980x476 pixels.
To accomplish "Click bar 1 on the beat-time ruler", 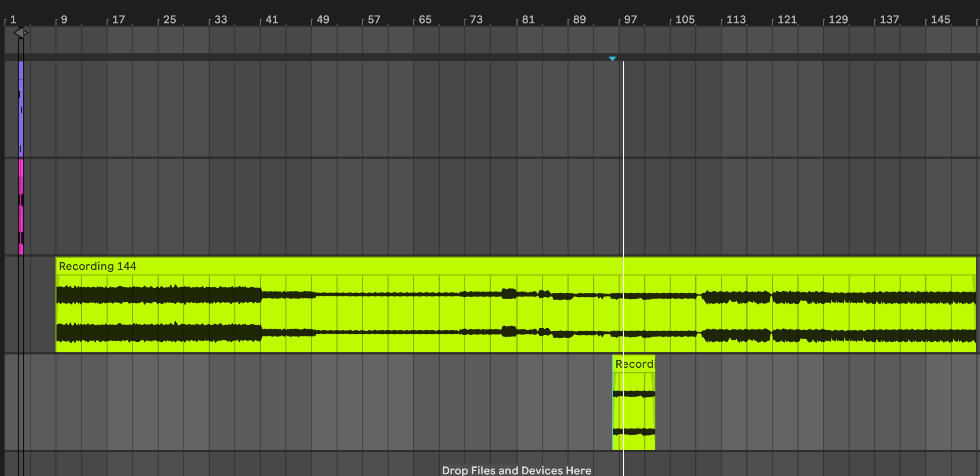I will point(13,19).
